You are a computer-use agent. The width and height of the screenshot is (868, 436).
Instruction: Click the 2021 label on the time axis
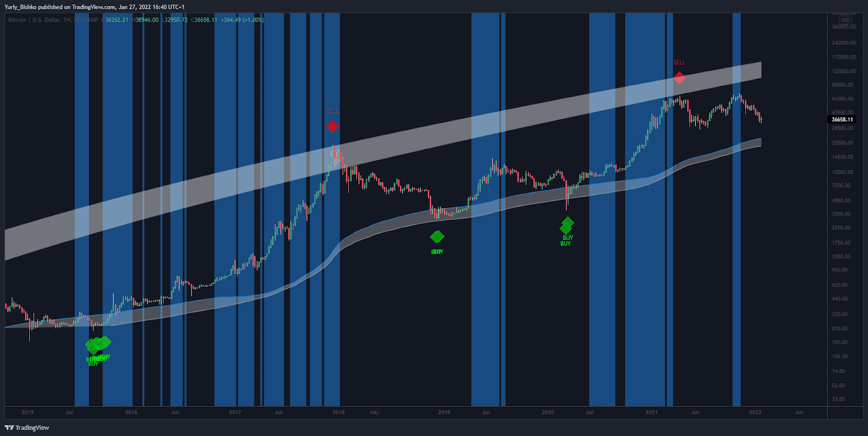point(652,413)
